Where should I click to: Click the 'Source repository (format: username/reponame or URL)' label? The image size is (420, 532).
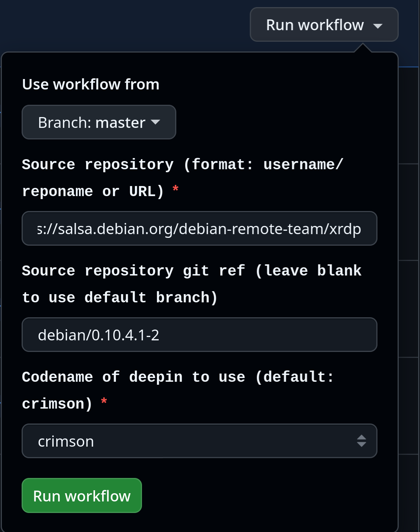tap(183, 178)
